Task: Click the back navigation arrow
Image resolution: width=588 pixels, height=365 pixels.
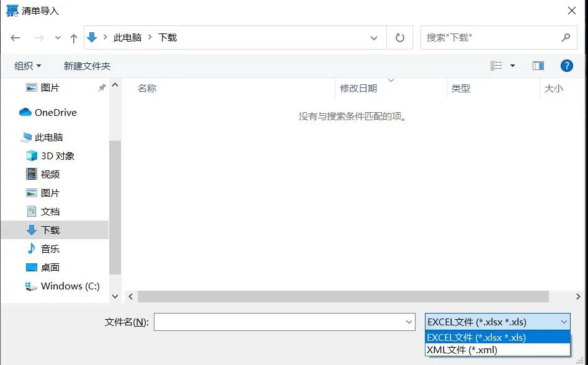Action: pos(15,37)
